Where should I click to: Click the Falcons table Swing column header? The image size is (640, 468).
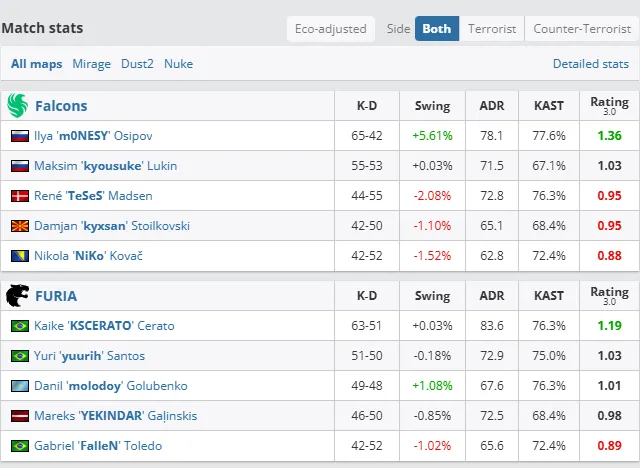click(x=432, y=106)
